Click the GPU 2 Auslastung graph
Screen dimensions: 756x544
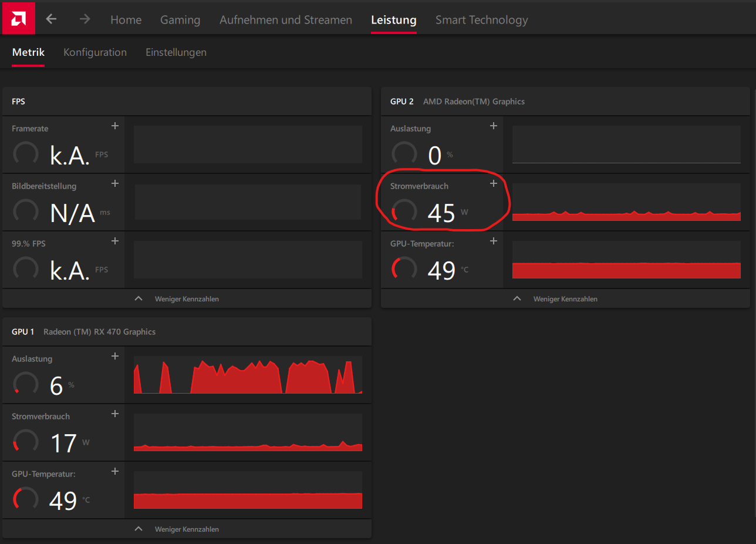[626, 145]
